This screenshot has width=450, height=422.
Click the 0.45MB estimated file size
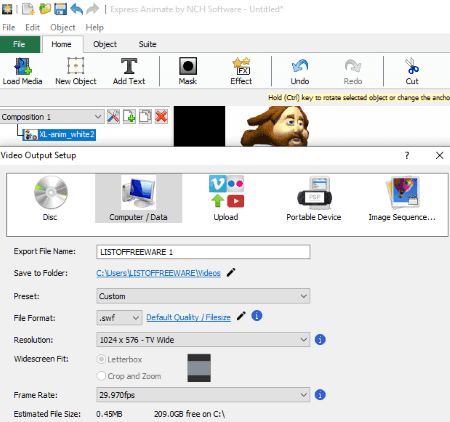pos(109,414)
